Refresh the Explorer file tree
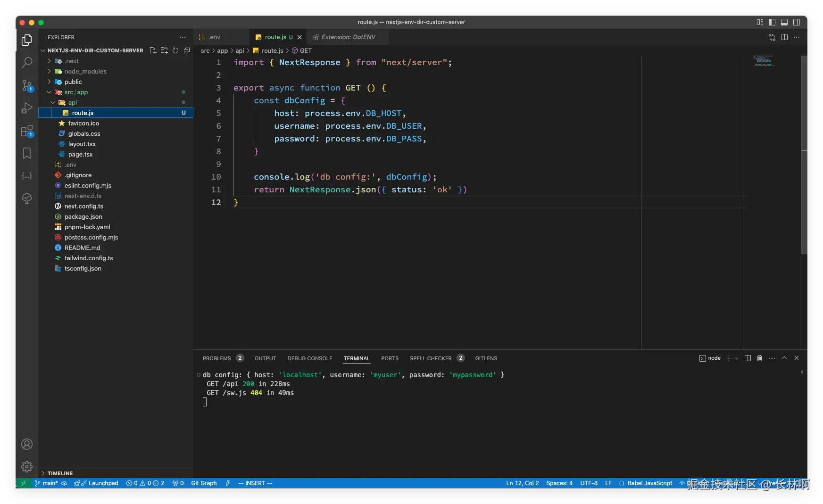The width and height of the screenshot is (823, 504). coord(175,50)
